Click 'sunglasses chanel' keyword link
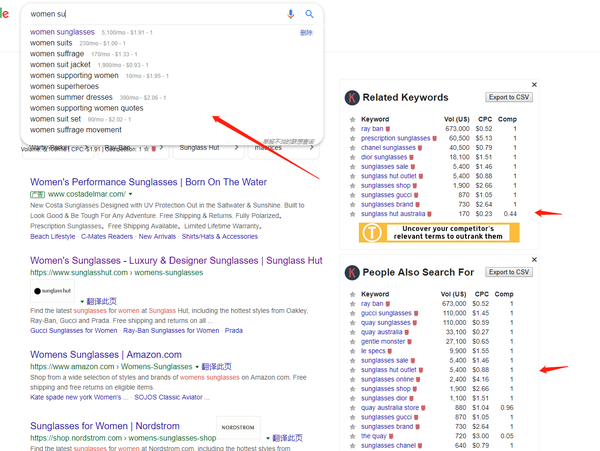Image resolution: width=600 pixels, height=451 pixels. (388, 446)
